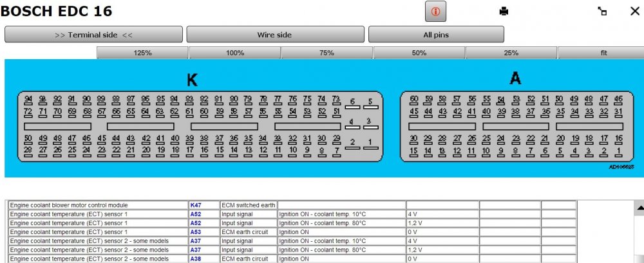644x263 pixels.
Task: Set zoom to 75%
Action: (327, 53)
